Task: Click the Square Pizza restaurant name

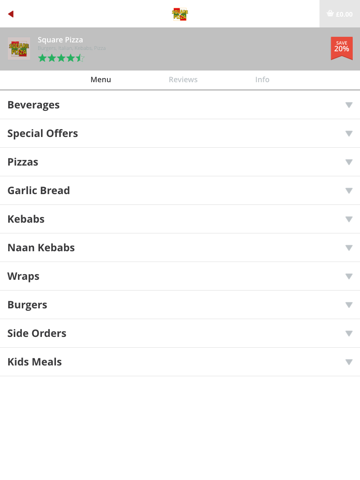Action: (x=60, y=40)
